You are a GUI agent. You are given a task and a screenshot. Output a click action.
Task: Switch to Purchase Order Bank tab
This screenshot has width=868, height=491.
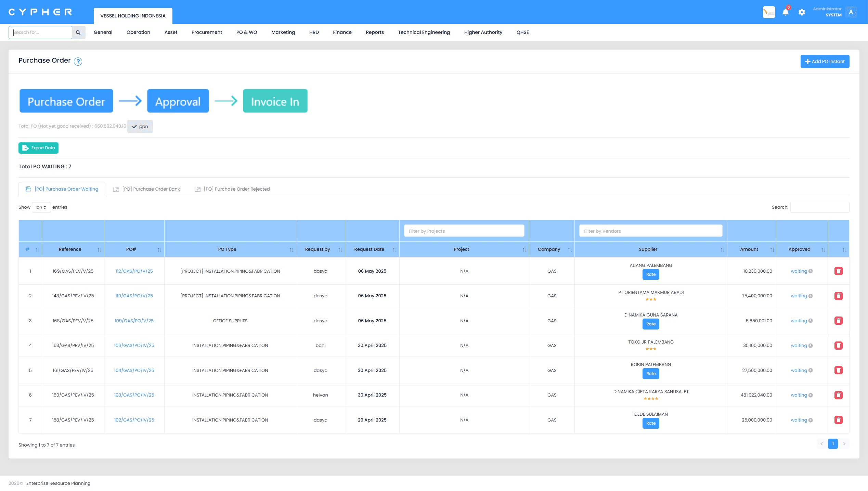(146, 189)
